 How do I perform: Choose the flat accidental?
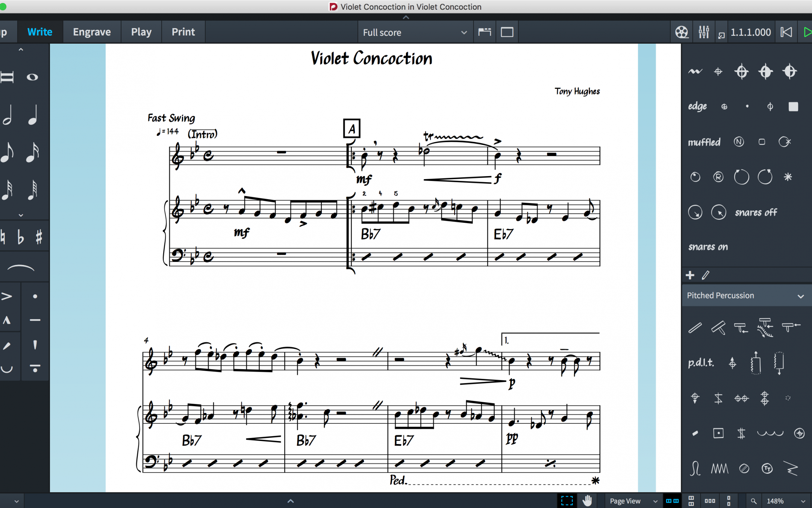[21, 237]
